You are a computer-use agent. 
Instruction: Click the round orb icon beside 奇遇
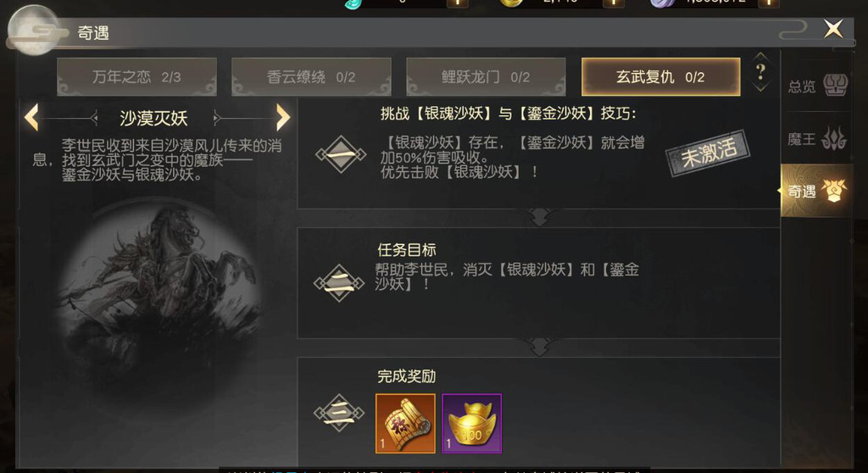click(x=33, y=31)
